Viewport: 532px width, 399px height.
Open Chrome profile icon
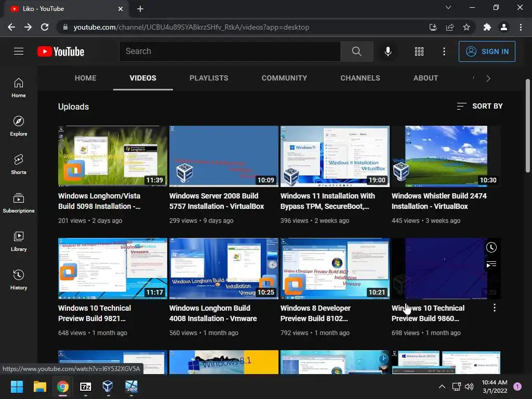pyautogui.click(x=504, y=27)
